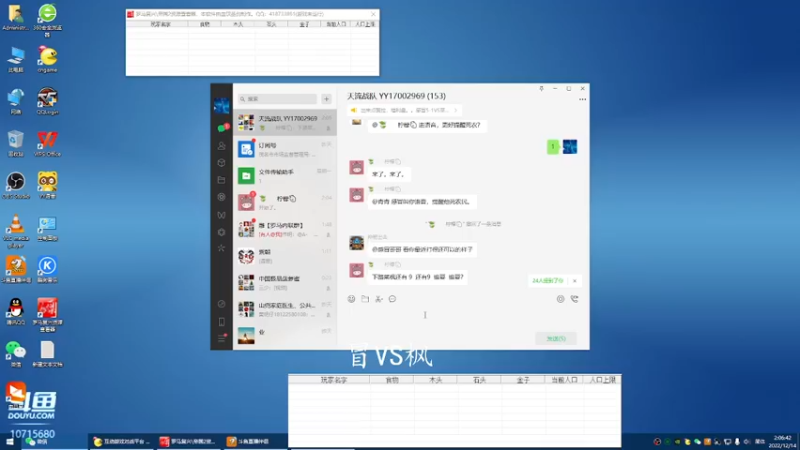This screenshot has height=450, width=800.
Task: Click 当前人口 column header in bottom table
Action: tap(564, 380)
